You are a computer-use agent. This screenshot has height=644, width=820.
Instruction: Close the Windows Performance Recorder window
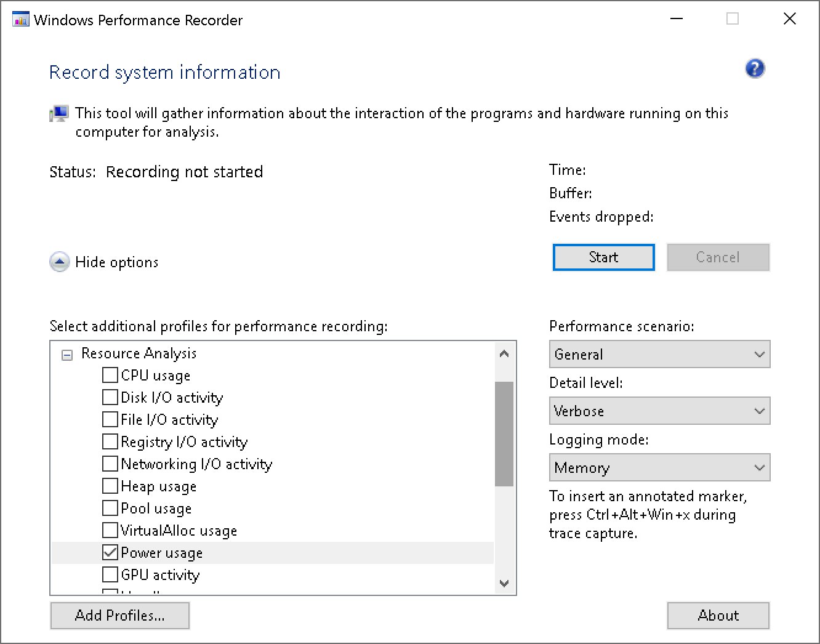click(789, 19)
